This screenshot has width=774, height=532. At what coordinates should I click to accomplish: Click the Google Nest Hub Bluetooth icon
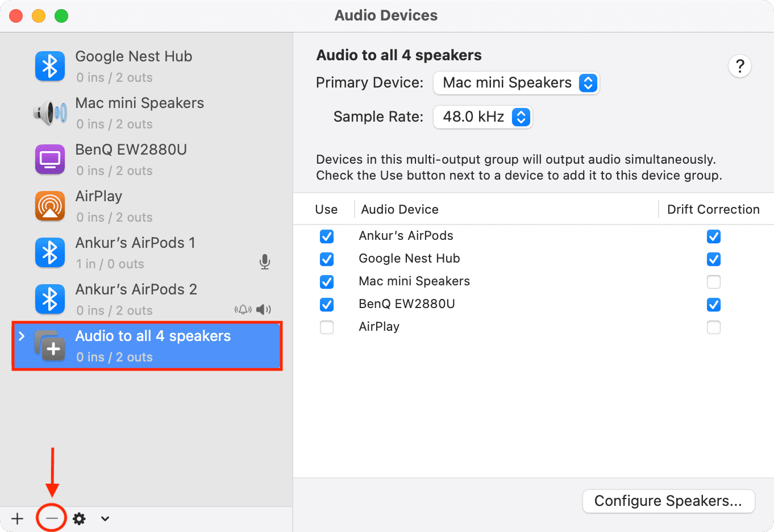50,66
